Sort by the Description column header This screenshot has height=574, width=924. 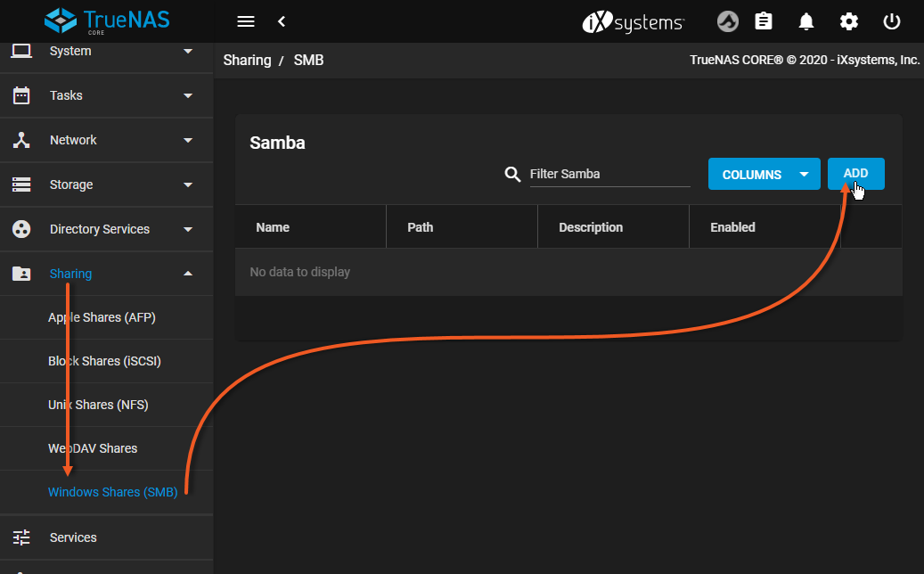[x=591, y=227]
